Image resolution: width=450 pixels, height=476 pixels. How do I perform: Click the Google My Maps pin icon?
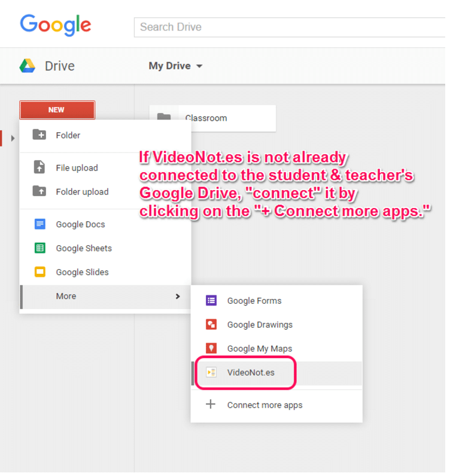[x=211, y=349]
